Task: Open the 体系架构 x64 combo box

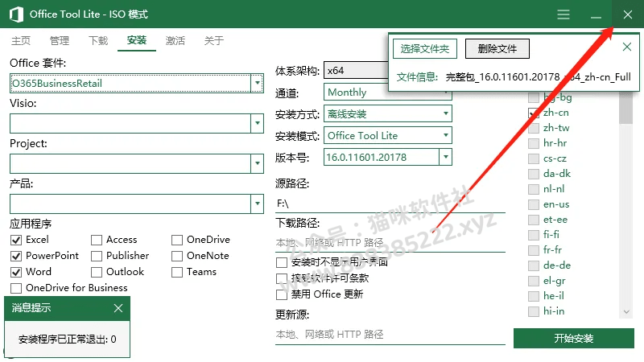Action: point(356,71)
